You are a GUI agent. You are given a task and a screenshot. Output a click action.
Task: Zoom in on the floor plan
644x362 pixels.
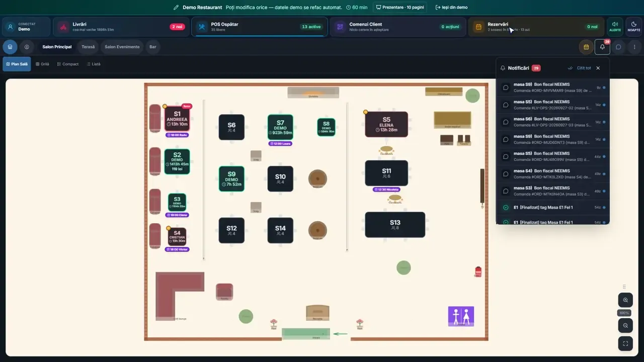625,300
